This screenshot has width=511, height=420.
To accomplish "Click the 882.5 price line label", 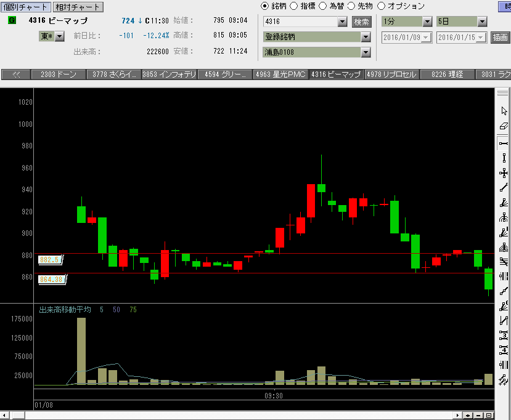I will (50, 259).
